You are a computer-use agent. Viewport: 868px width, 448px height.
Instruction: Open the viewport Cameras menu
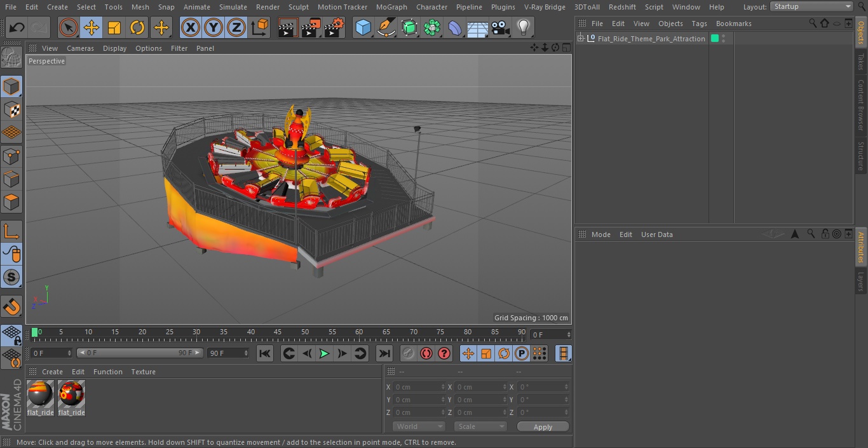coord(80,48)
